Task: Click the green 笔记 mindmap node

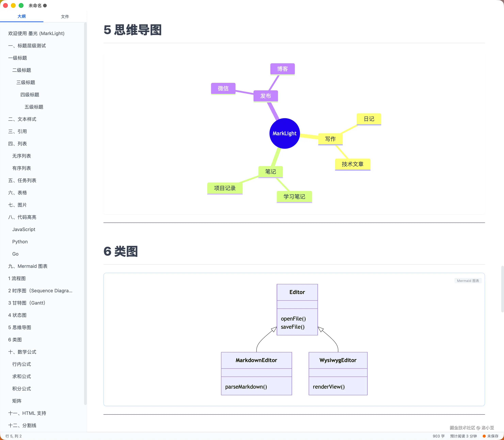Action: [x=271, y=172]
